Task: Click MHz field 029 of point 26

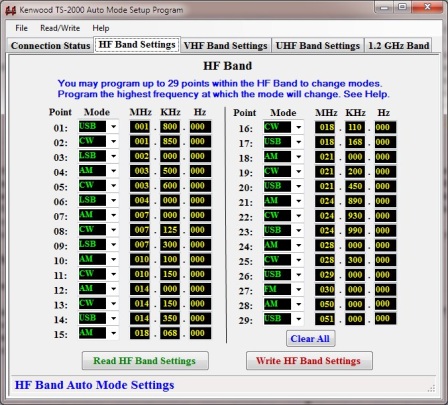Action: (325, 275)
